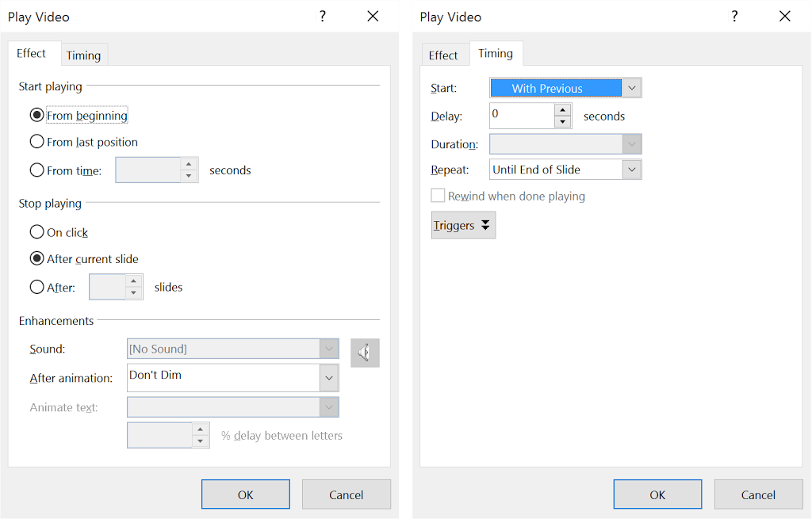
Task: Open the Repeat dropdown arrow
Action: coord(632,170)
